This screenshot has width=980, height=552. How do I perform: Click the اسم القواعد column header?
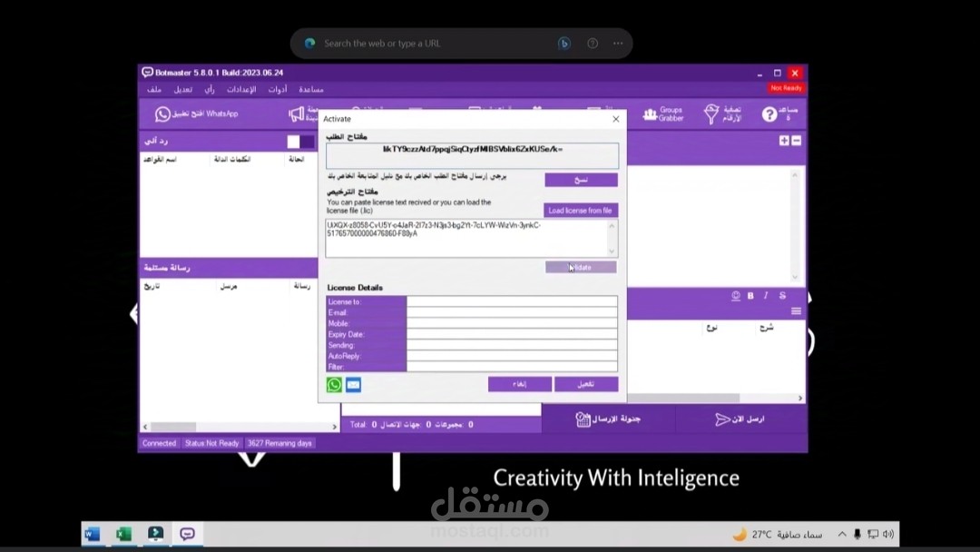(x=160, y=160)
